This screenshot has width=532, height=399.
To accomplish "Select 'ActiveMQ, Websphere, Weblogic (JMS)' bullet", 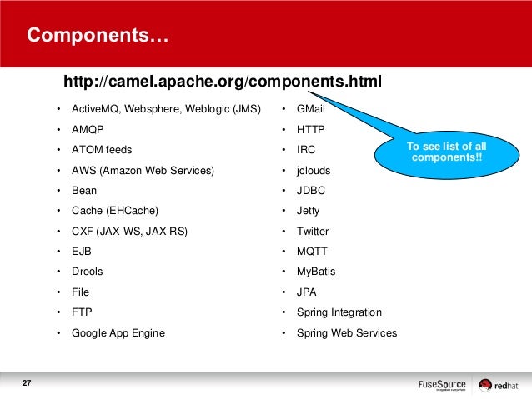I will pos(166,109).
